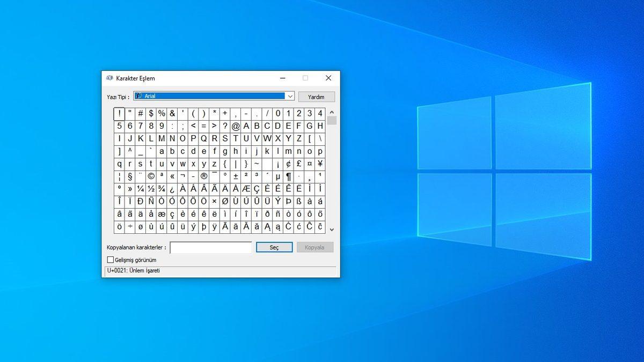Click the Seç button
Screen dimensions: 644x362
[274, 247]
